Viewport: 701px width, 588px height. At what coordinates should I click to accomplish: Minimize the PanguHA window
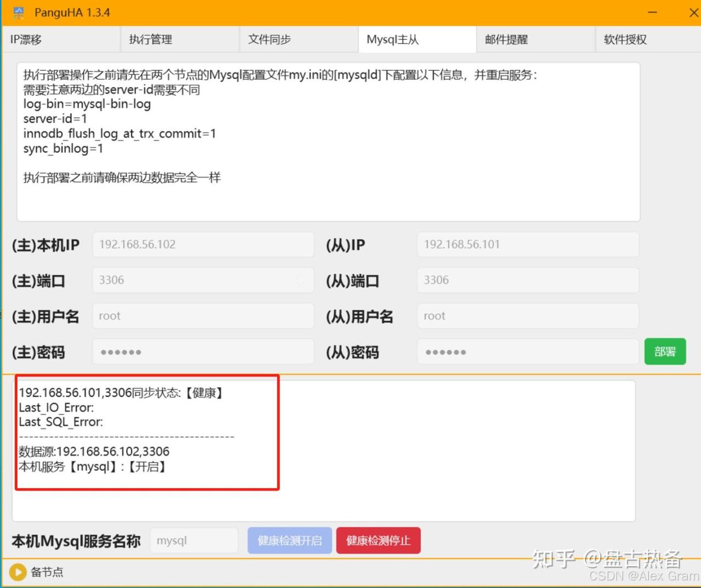click(x=652, y=13)
